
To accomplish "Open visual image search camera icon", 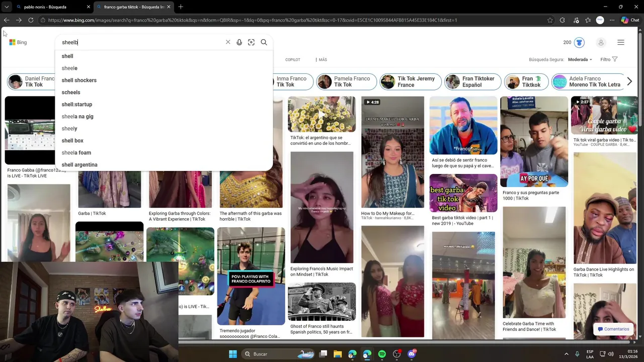I will (x=251, y=42).
